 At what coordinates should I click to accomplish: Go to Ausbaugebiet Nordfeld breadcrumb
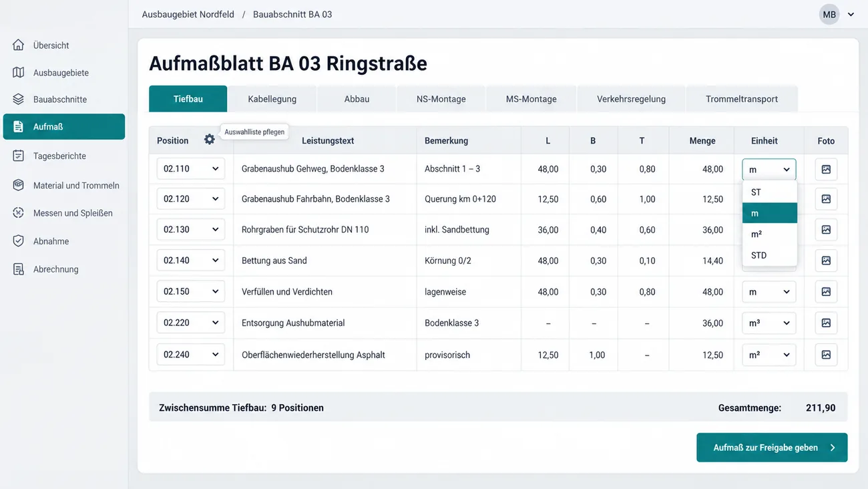tap(188, 14)
